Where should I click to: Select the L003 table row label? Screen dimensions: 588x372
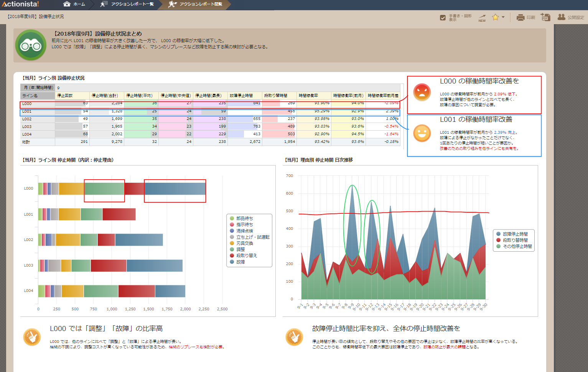pos(38,126)
